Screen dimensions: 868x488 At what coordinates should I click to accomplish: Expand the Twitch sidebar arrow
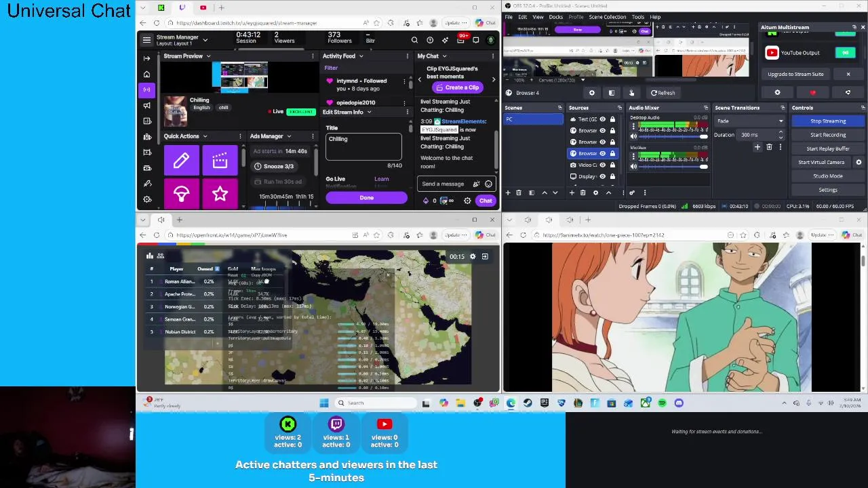pyautogui.click(x=146, y=58)
